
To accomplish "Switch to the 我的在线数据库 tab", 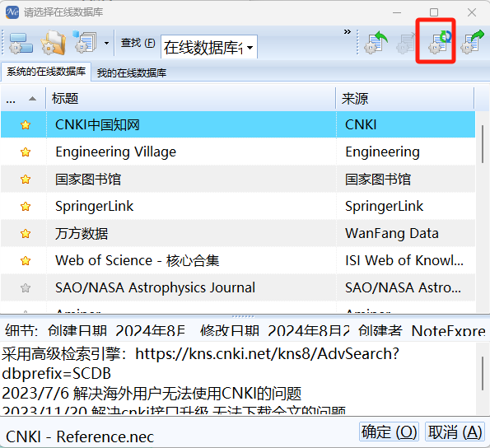I will [131, 72].
